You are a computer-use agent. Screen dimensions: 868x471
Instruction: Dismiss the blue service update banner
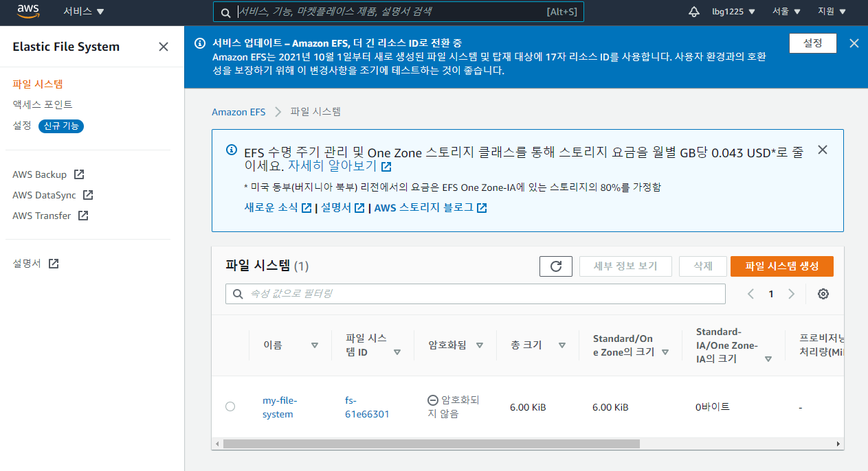pos(854,43)
